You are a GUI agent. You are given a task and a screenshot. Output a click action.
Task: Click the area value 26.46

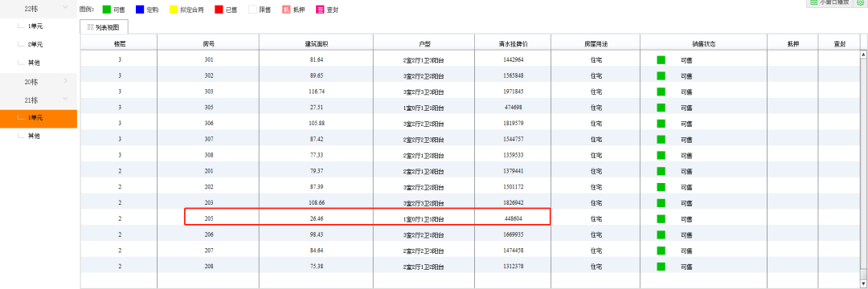click(316, 219)
